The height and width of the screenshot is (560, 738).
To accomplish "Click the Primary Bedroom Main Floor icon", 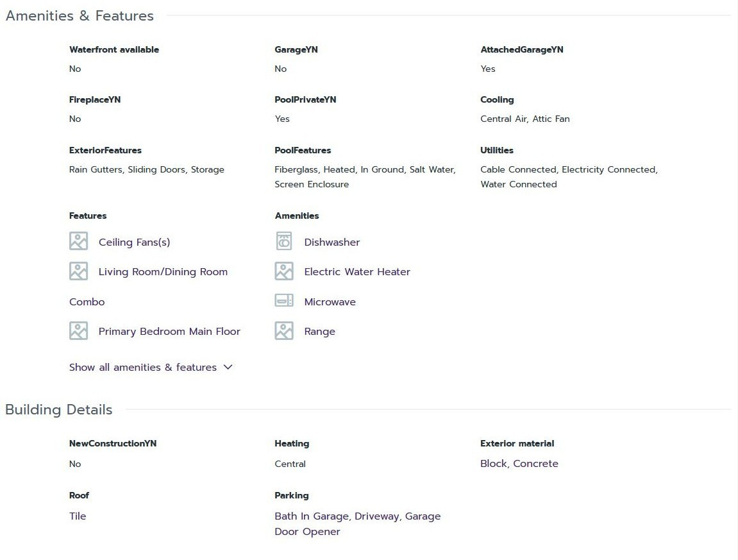I will coord(78,331).
